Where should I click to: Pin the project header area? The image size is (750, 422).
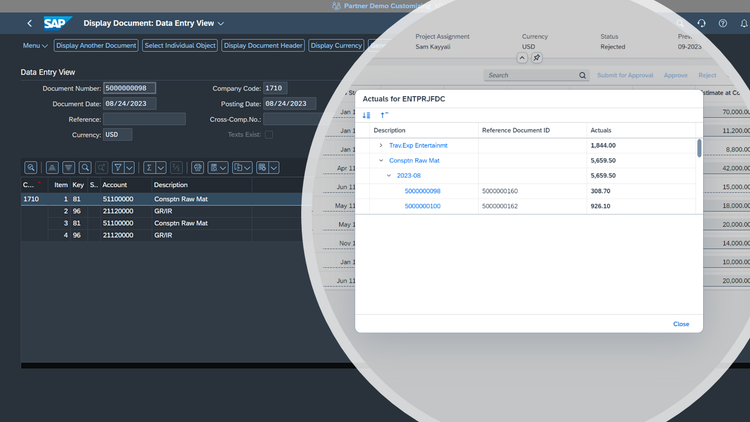pyautogui.click(x=537, y=58)
